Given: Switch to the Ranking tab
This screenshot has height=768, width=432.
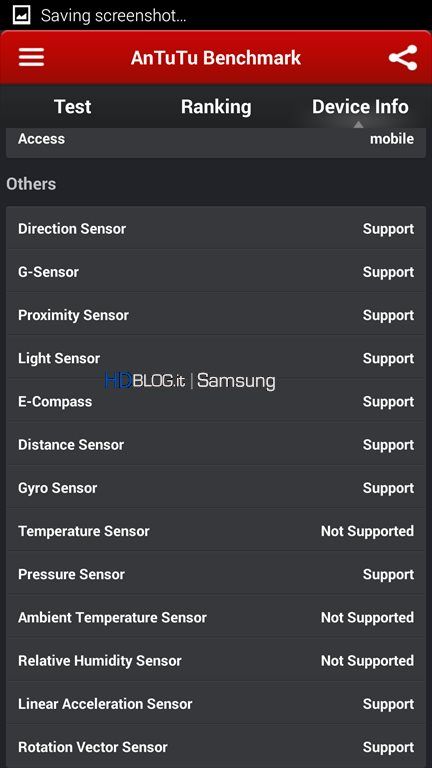Looking at the screenshot, I should [x=216, y=107].
